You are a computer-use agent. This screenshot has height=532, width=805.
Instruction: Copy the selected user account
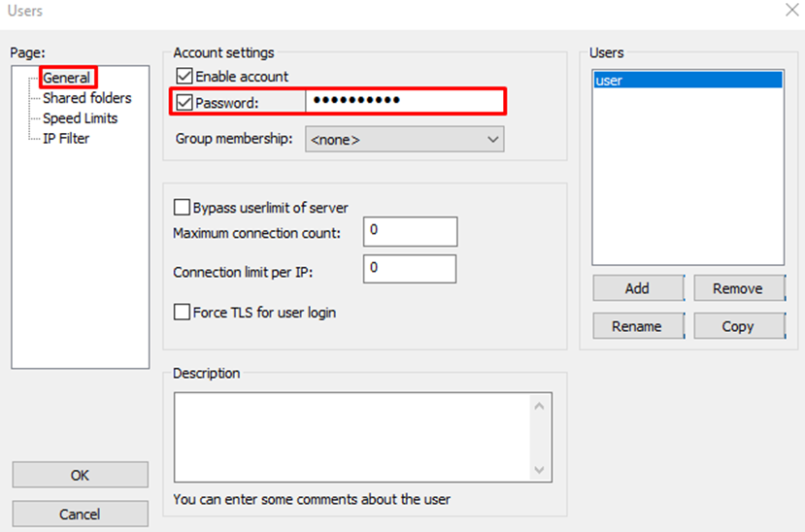[737, 326]
